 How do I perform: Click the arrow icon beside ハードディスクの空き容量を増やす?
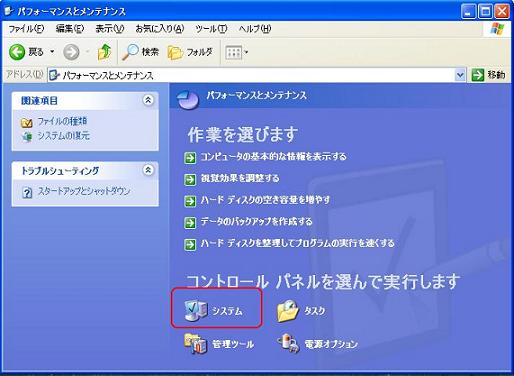(x=190, y=201)
